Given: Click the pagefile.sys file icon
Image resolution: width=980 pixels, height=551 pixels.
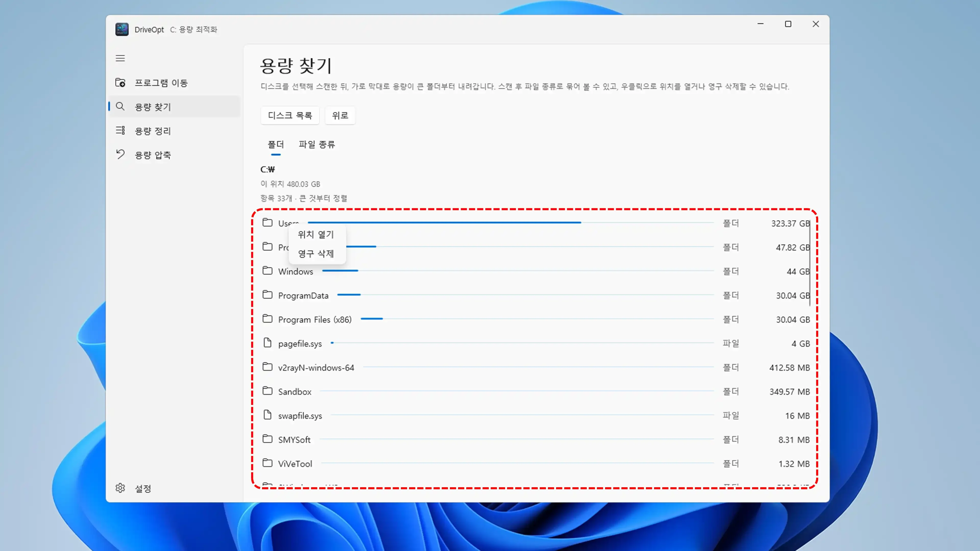Looking at the screenshot, I should [x=267, y=343].
